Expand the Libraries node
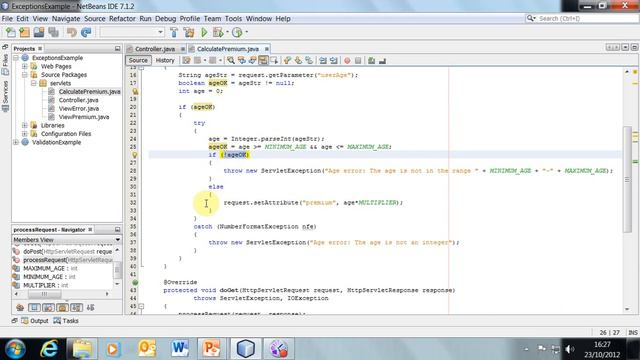The image size is (640, 360). [x=24, y=125]
